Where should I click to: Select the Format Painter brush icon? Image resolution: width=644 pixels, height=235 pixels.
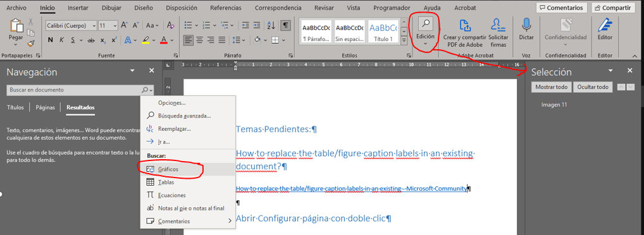[x=30, y=43]
